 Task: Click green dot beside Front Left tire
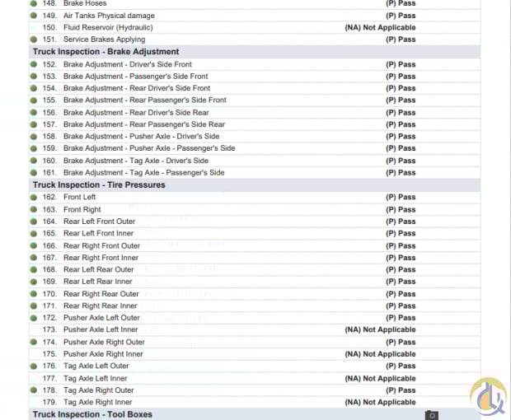point(34,197)
